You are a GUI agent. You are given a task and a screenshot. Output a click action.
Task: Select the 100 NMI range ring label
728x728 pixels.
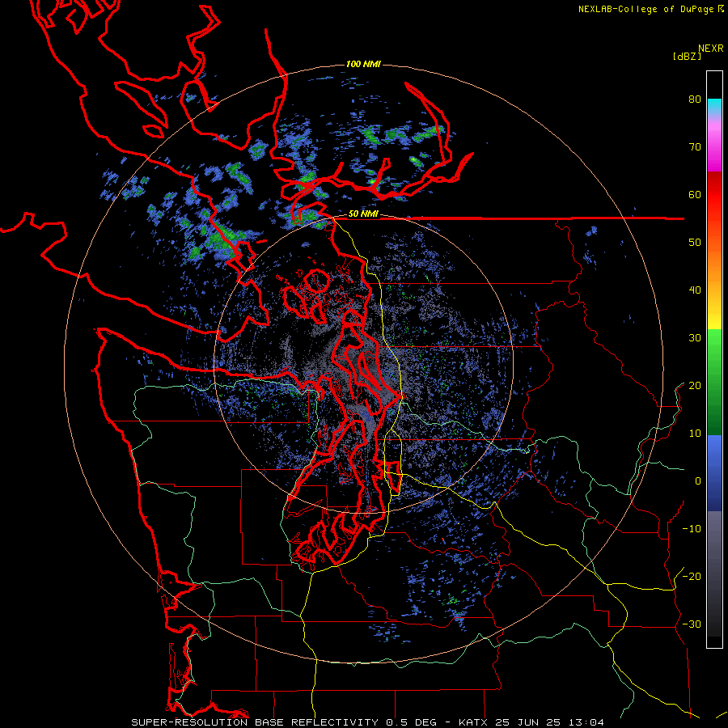(363, 64)
